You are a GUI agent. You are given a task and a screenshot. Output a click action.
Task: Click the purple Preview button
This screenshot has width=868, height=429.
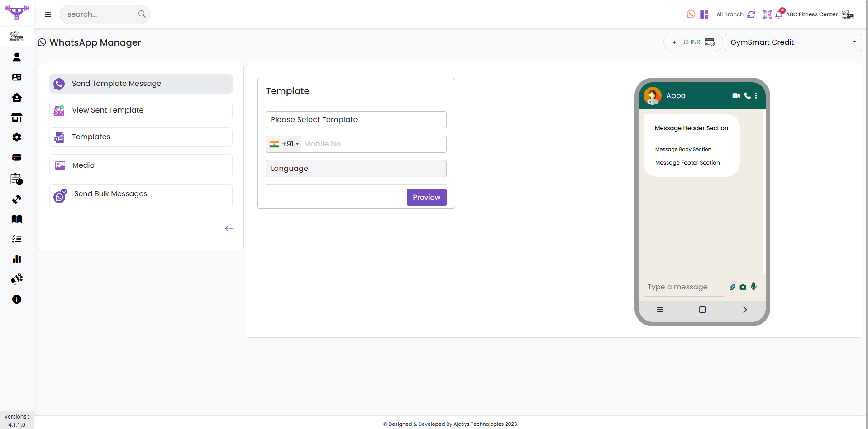click(x=426, y=198)
